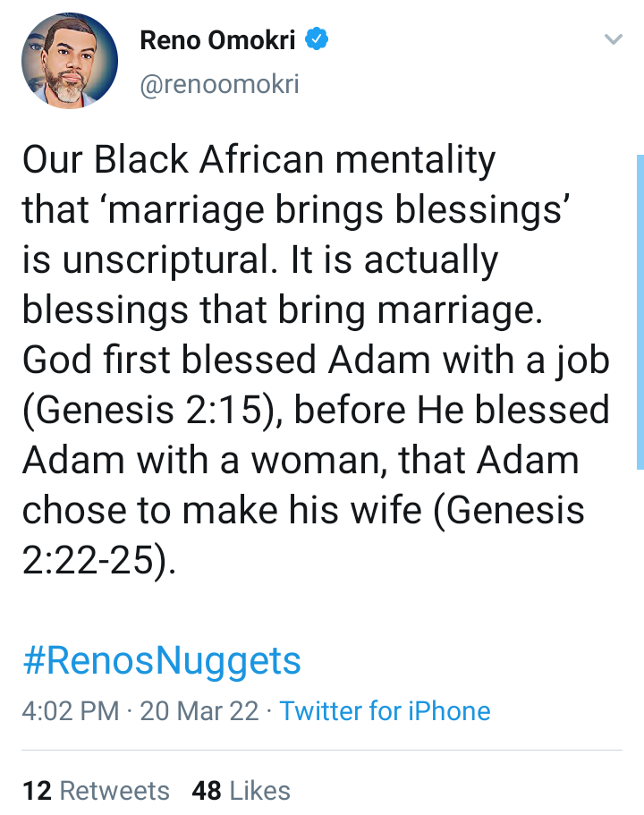This screenshot has width=644, height=815.
Task: Click the 20 Mar 22 date
Action: [200, 711]
